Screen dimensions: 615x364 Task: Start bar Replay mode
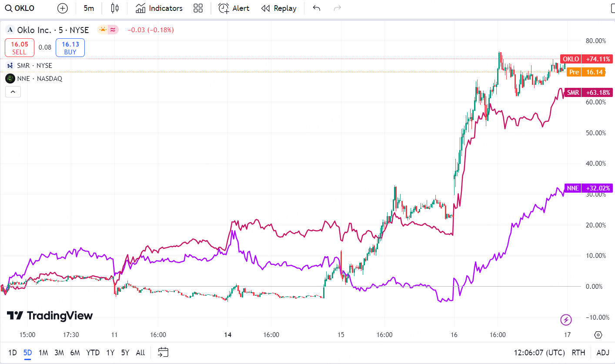[279, 8]
